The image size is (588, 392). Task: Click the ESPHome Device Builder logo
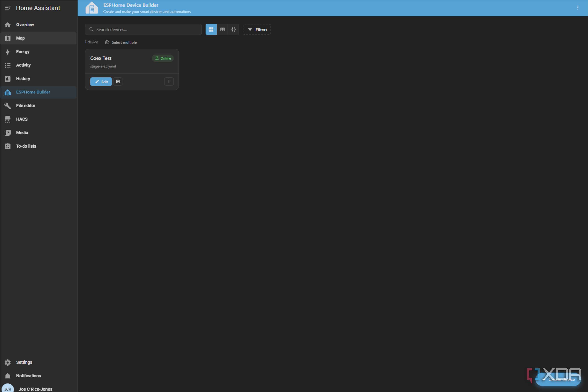coord(92,8)
